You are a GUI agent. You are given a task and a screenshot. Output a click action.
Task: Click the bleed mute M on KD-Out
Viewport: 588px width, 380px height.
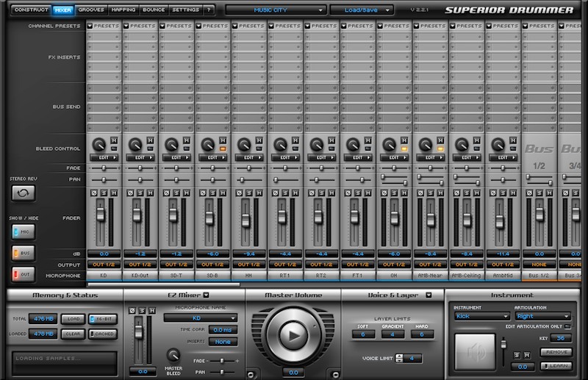(151, 140)
